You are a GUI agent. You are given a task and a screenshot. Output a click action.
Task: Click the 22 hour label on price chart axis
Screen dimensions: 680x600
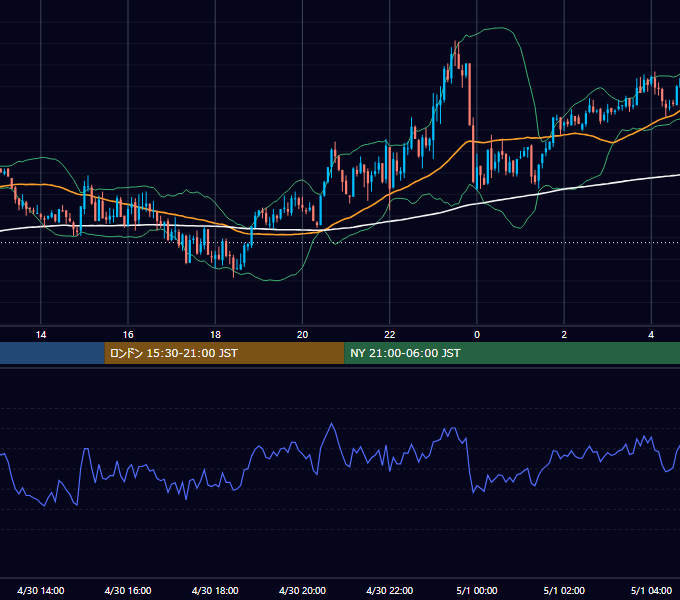coord(389,335)
